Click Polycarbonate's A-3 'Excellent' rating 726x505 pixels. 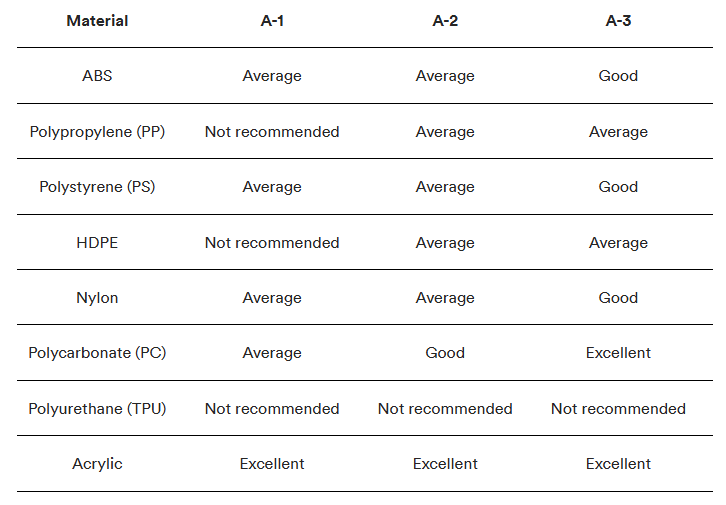[x=618, y=353]
